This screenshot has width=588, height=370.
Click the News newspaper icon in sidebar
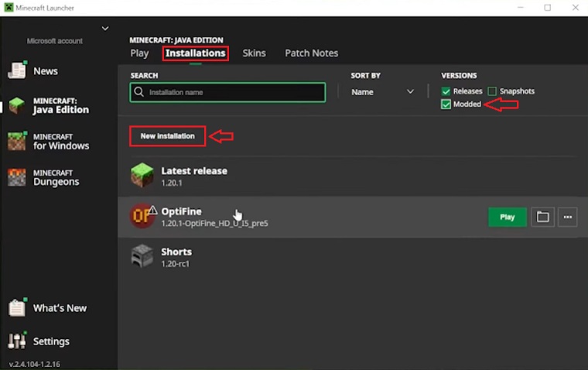pyautogui.click(x=17, y=70)
